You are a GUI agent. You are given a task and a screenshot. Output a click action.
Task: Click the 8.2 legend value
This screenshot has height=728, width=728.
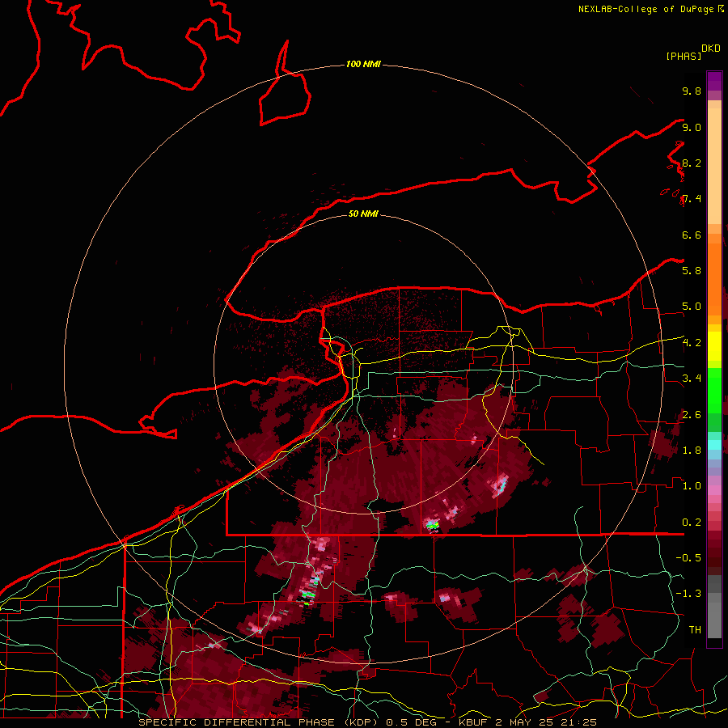point(692,163)
